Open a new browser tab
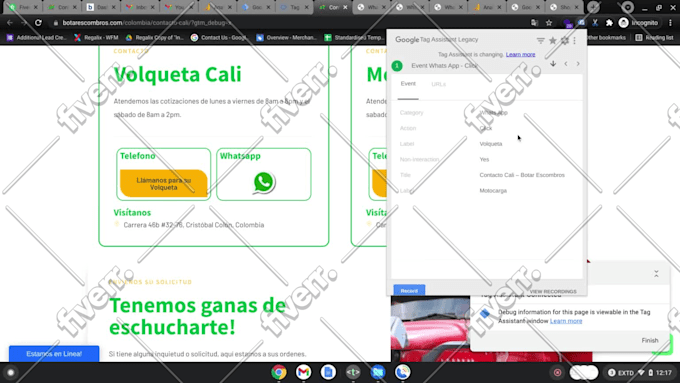Screen dimensions: 680x383 (593, 7)
